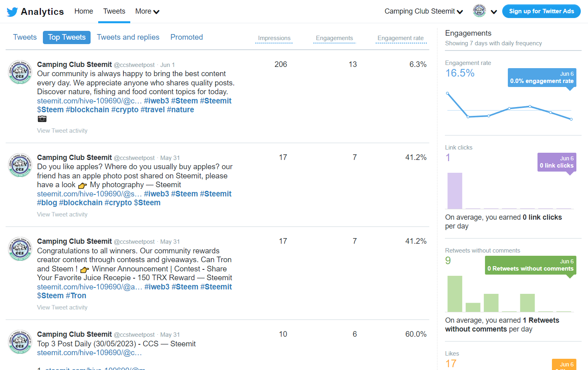The width and height of the screenshot is (588, 370).
Task: Open the camera media icon in the Jun 1 tweet
Action: coord(42,119)
